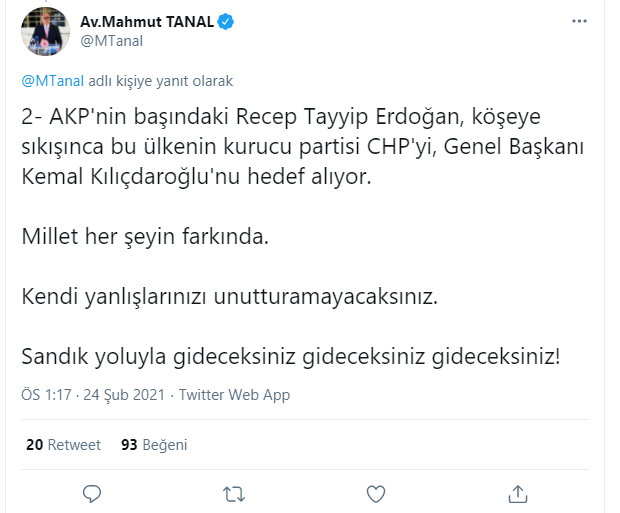The width and height of the screenshot is (620, 513).
Task: Open the Av.Mahmut TANAL display name
Action: tap(146, 21)
